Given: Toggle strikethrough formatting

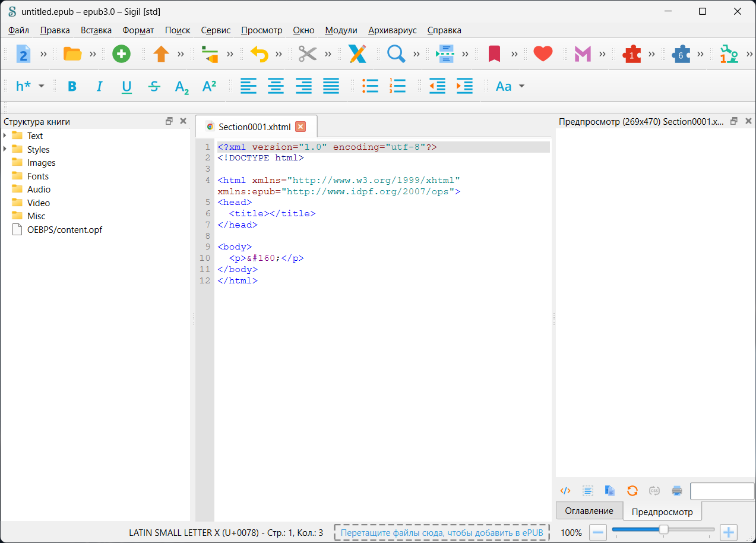Looking at the screenshot, I should (x=154, y=86).
